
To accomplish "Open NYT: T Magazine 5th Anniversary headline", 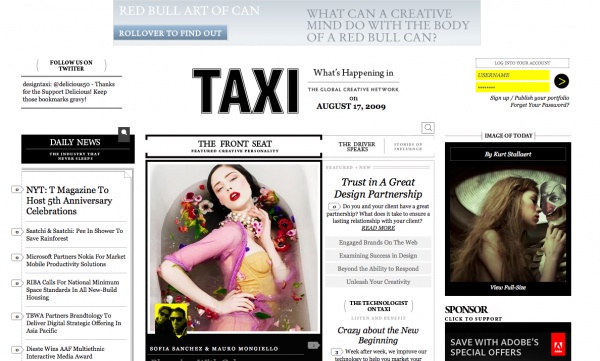I will click(69, 201).
